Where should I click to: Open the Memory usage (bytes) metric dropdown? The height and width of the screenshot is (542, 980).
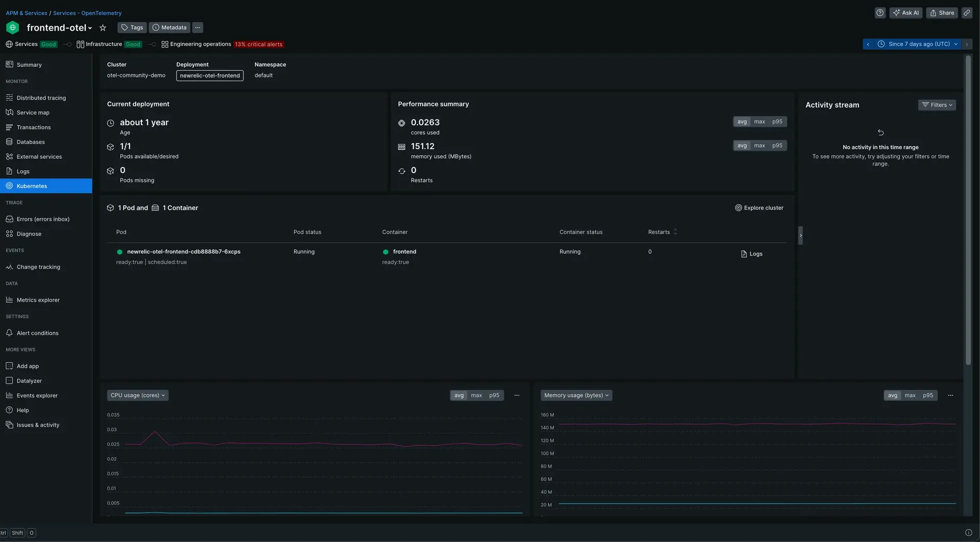tap(576, 395)
